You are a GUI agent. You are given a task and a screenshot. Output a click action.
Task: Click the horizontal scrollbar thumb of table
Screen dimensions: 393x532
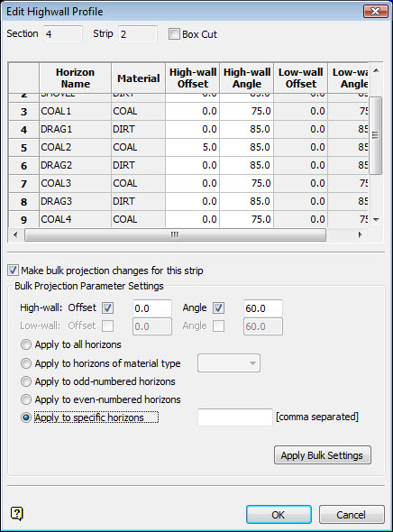(x=175, y=234)
